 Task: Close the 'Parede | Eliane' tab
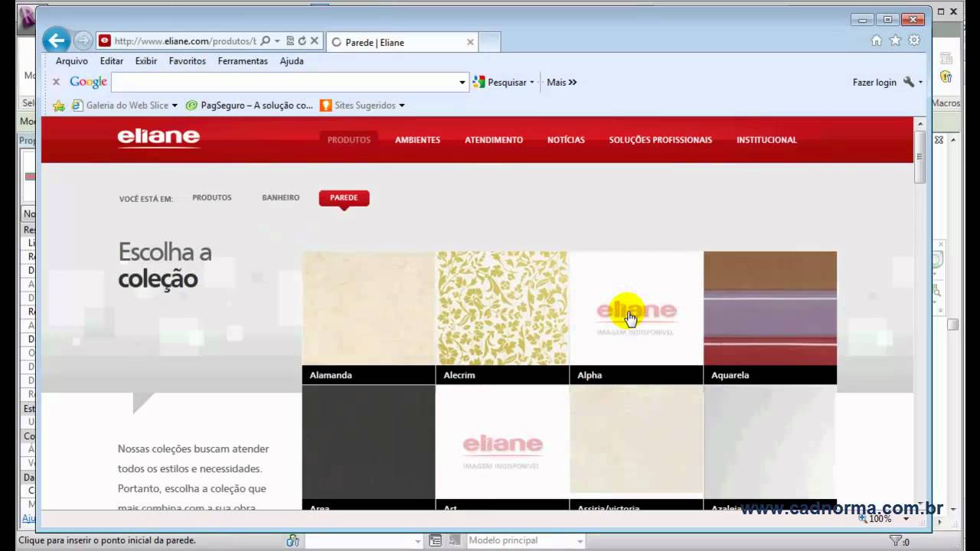click(470, 42)
